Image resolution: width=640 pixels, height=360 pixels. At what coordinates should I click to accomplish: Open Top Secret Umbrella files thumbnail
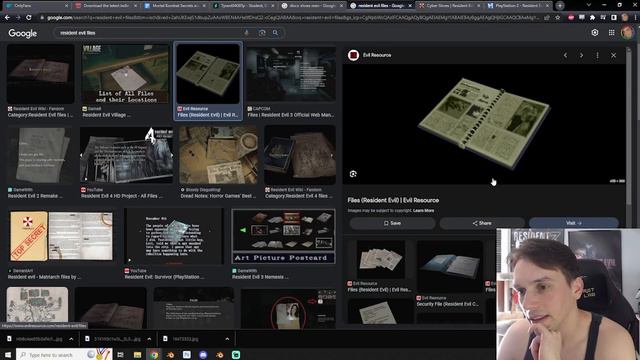(x=61, y=236)
